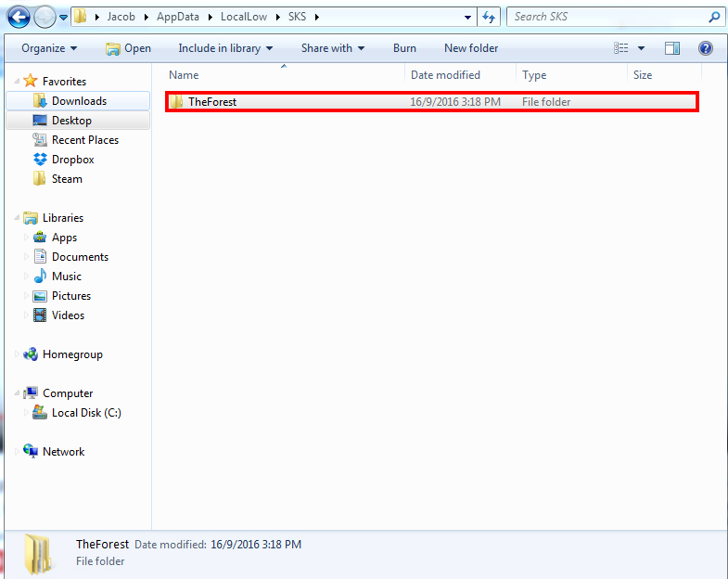The width and height of the screenshot is (728, 579).
Task: Go back with the blue Back arrow
Action: [19, 18]
